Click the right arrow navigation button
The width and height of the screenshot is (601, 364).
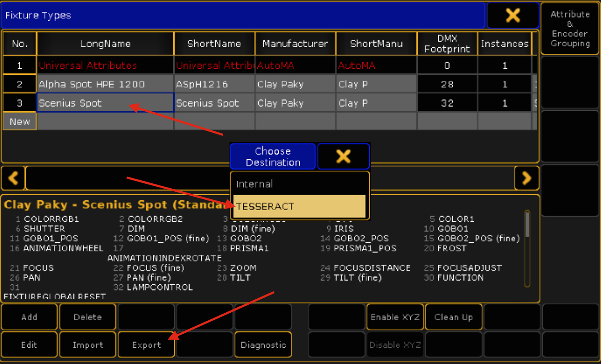tap(526, 178)
